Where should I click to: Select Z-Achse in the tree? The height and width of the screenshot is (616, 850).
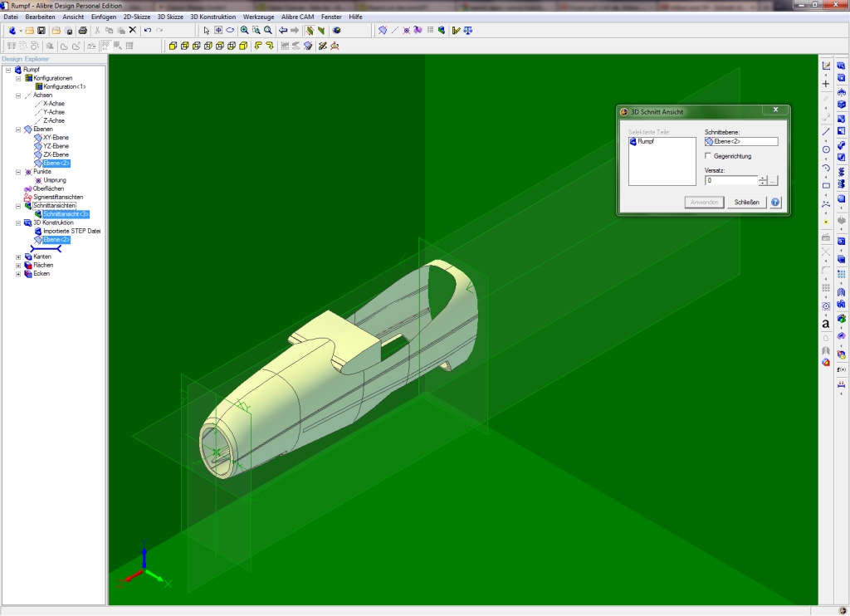click(54, 121)
